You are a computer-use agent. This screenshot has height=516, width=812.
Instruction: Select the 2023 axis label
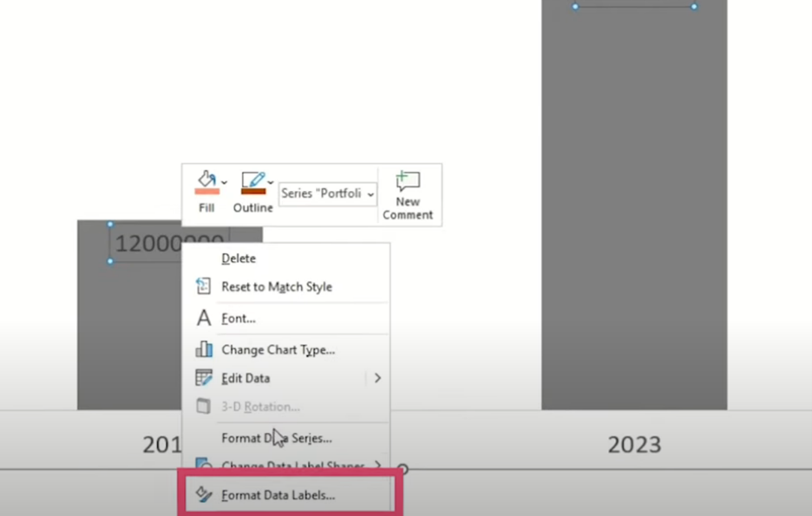click(x=634, y=445)
